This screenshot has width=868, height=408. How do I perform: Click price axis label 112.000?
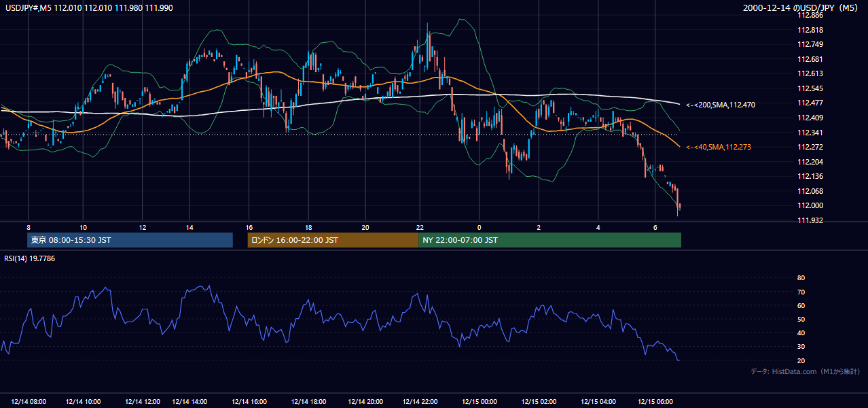pyautogui.click(x=812, y=205)
